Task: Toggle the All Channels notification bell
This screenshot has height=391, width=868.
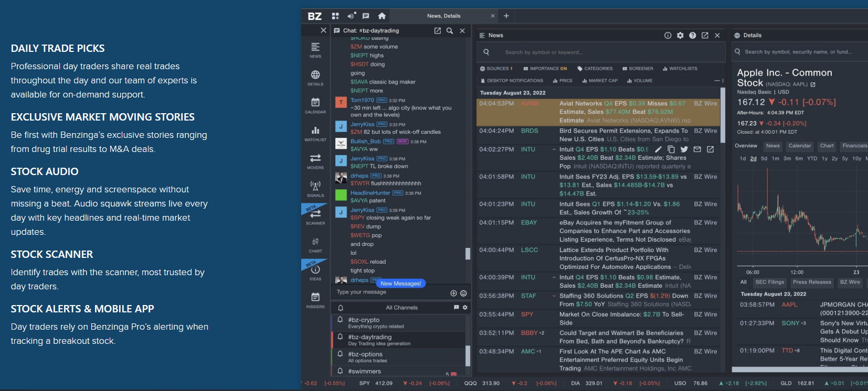Action: [341, 308]
